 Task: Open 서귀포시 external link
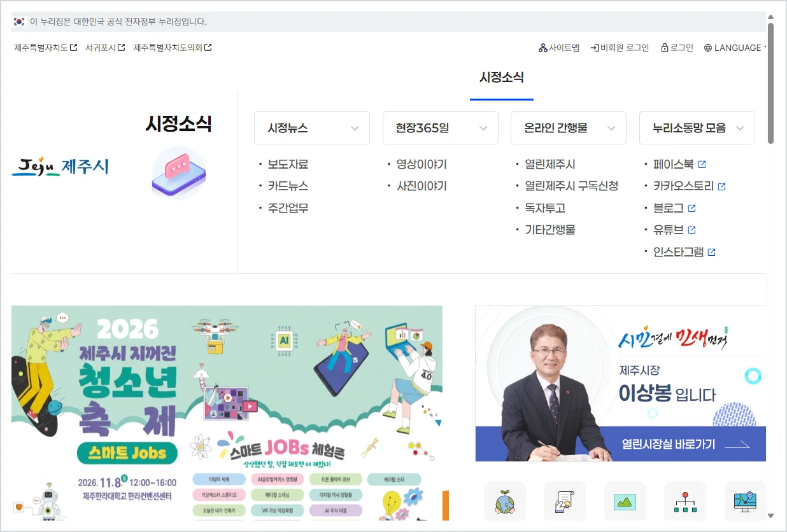105,48
